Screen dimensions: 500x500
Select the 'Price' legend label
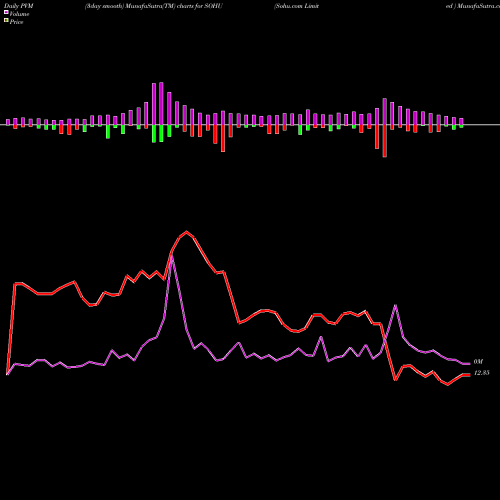[16, 22]
